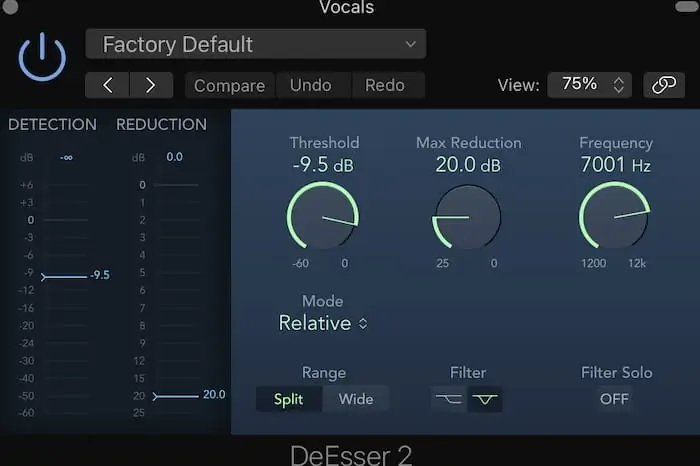700x466 pixels.
Task: Select the Split range option
Action: coord(288,399)
